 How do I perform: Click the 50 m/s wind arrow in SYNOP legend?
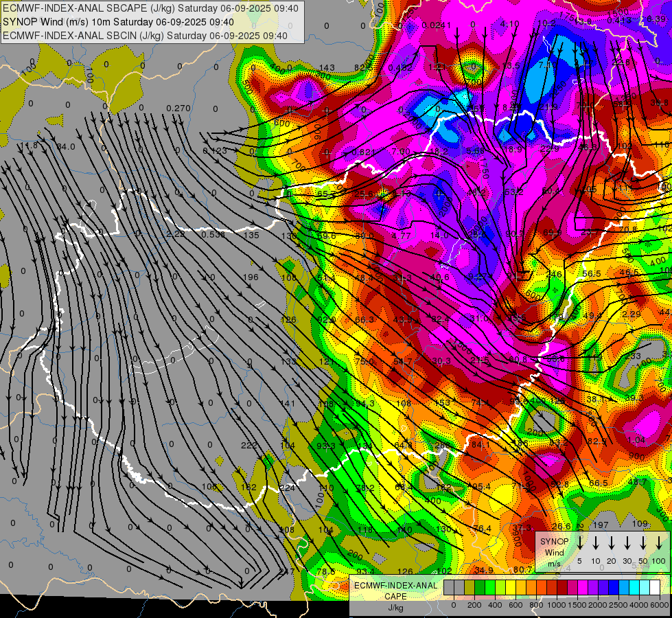click(x=643, y=543)
